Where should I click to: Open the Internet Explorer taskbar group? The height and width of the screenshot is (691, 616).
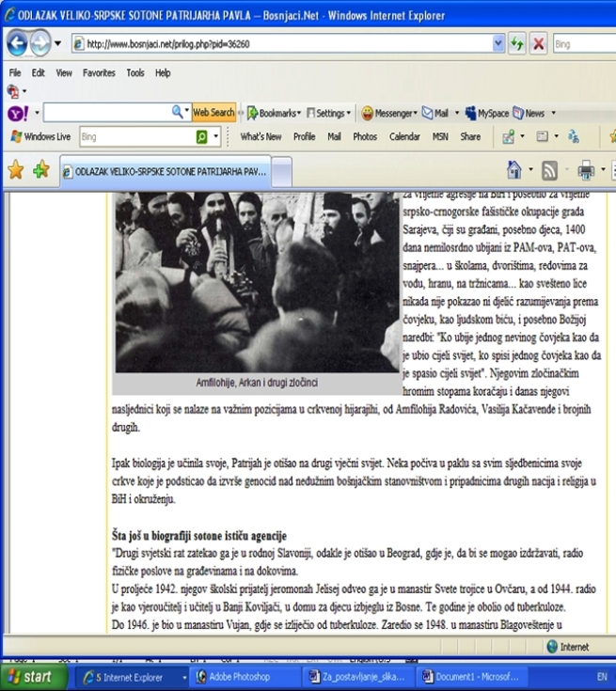pos(133,677)
